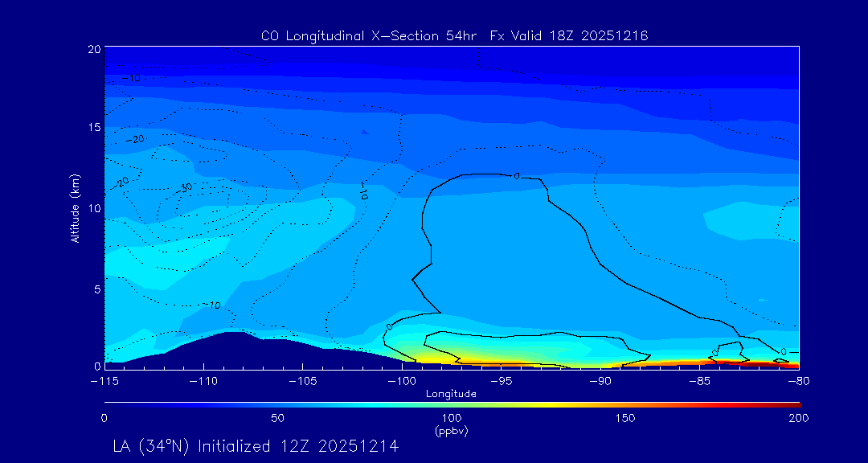Click the "Altitude (km)" y-axis label
868x463 pixels.
click(74, 208)
